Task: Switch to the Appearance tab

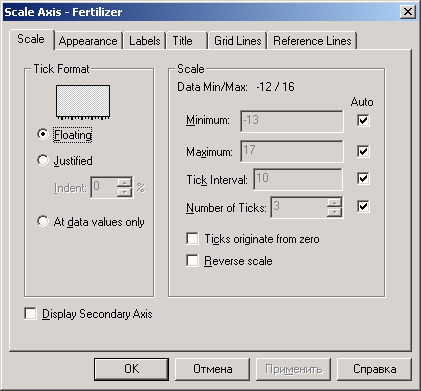Action: pos(88,41)
